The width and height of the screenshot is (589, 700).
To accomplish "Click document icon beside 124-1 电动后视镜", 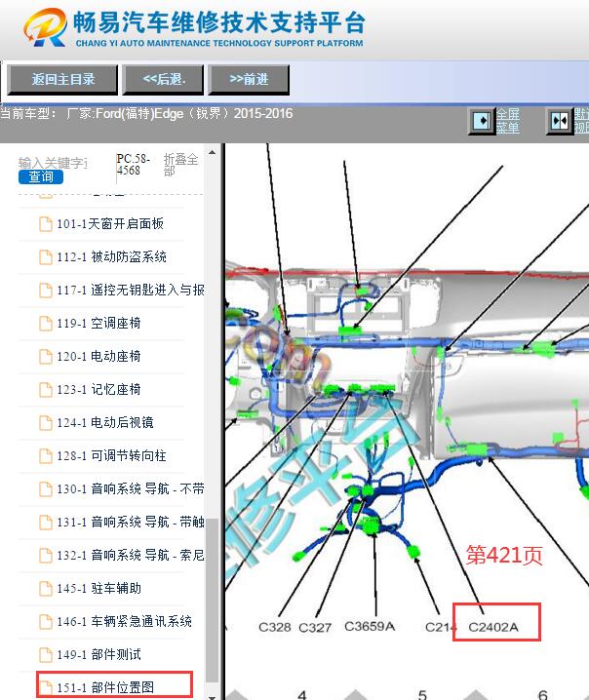I will (x=46, y=423).
